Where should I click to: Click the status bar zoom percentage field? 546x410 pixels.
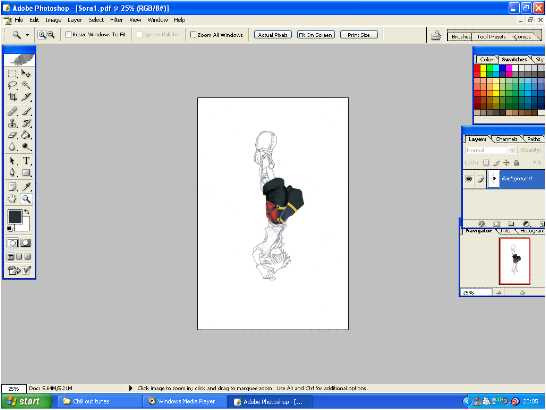click(x=13, y=388)
